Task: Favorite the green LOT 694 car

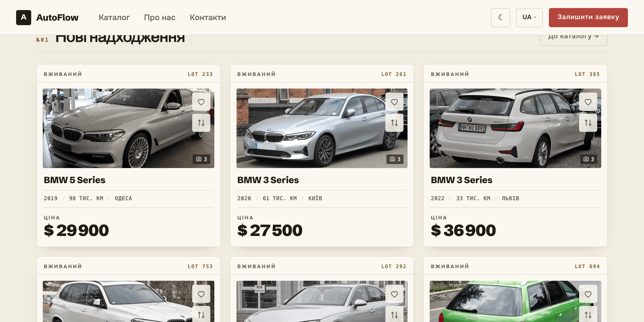Action: coord(588,294)
